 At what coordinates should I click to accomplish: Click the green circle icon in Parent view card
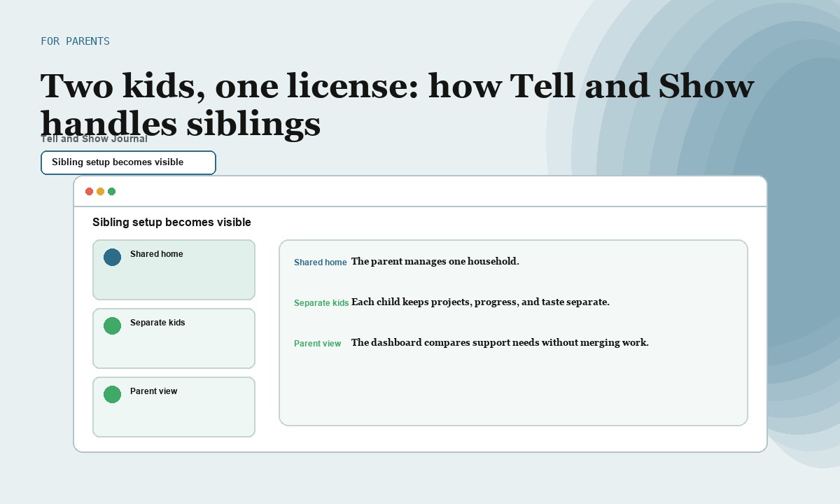pyautogui.click(x=112, y=394)
